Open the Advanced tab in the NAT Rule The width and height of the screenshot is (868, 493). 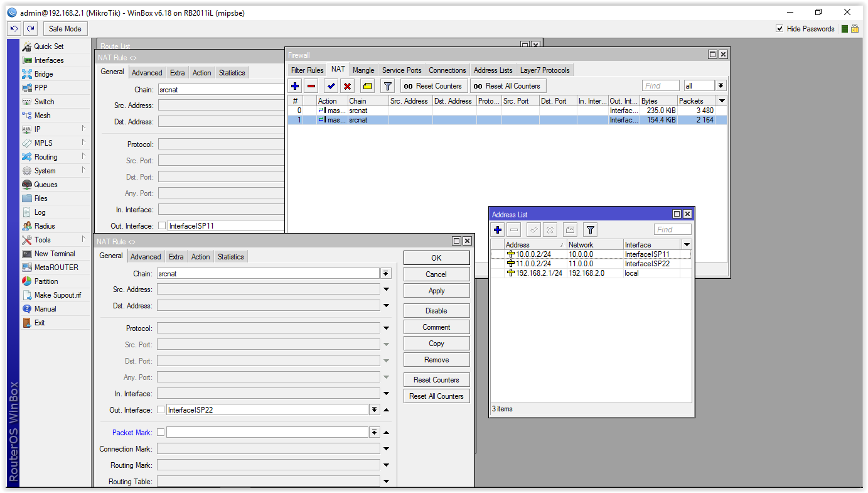pos(146,256)
